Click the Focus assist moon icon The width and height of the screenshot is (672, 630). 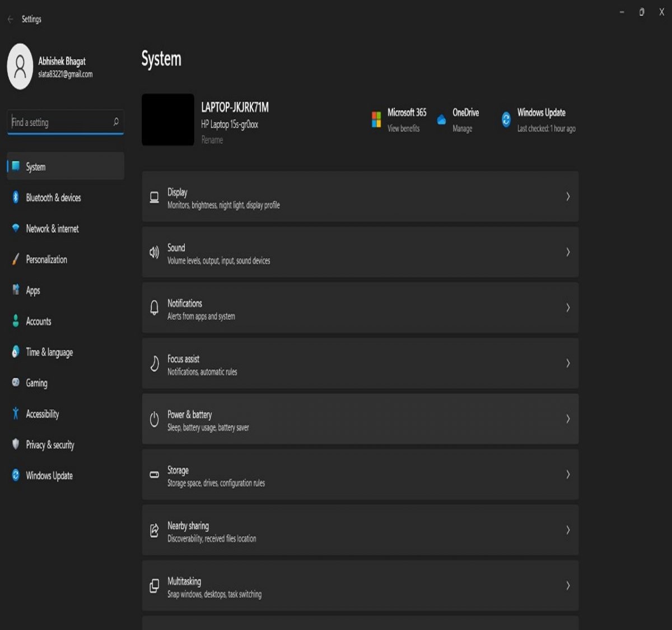coord(155,363)
